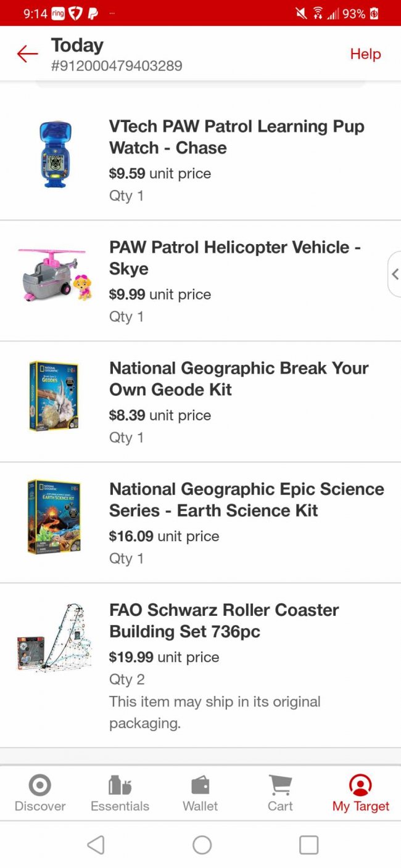Screen dimensions: 401x868
Task: Open the Roller Coaster Building Set image
Action: pyautogui.click(x=55, y=637)
